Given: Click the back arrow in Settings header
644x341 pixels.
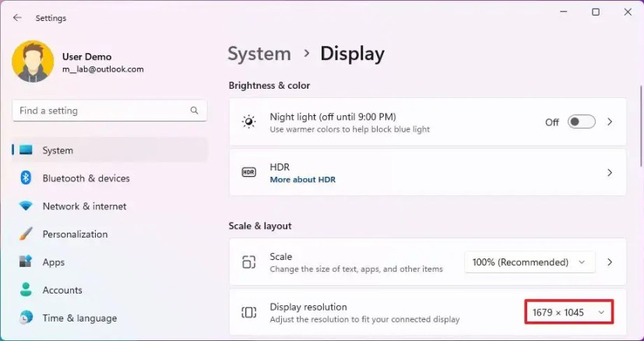Looking at the screenshot, I should click(x=17, y=18).
